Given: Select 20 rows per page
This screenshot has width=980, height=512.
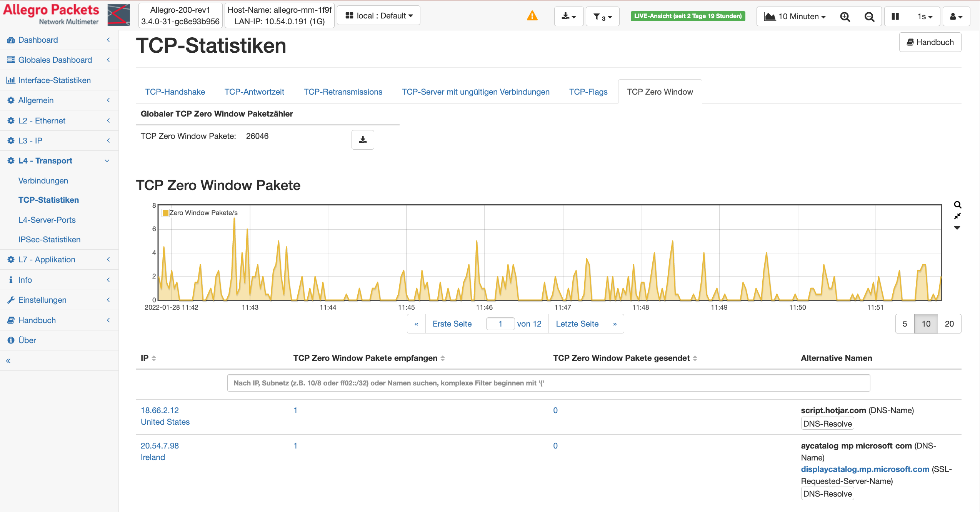Looking at the screenshot, I should [950, 324].
